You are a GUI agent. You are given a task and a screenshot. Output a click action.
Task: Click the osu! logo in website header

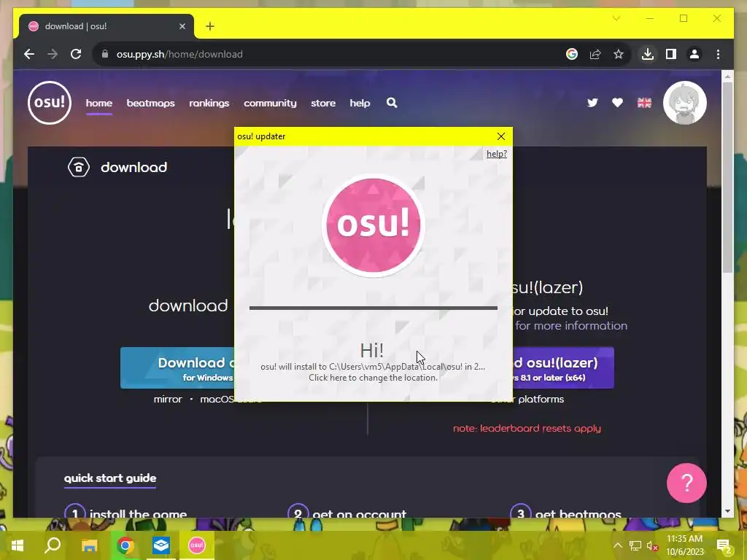click(x=50, y=103)
